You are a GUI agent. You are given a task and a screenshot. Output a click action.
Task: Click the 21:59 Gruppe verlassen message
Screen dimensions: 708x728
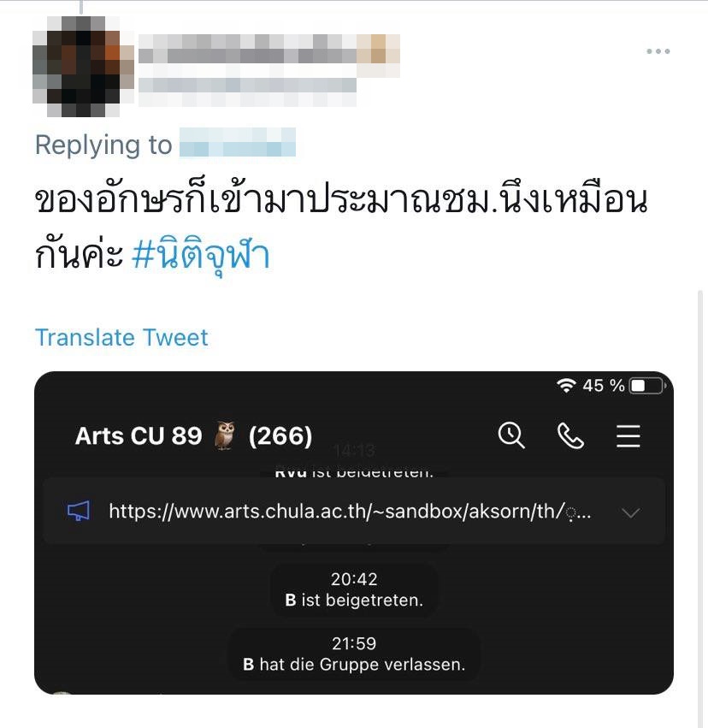pyautogui.click(x=354, y=654)
